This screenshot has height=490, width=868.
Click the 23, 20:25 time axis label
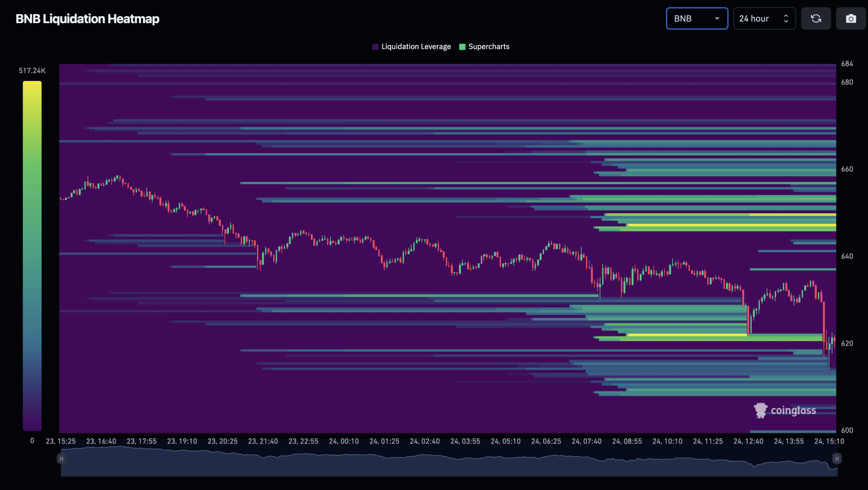pos(222,441)
